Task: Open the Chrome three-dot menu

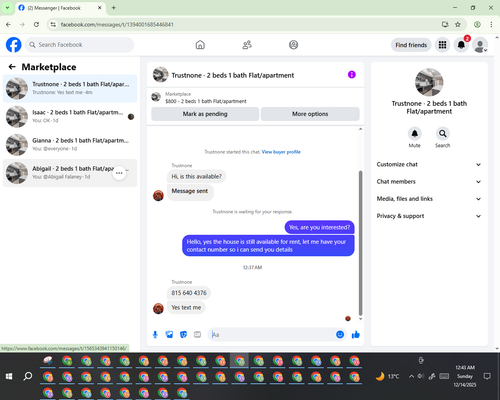Action: (x=491, y=24)
